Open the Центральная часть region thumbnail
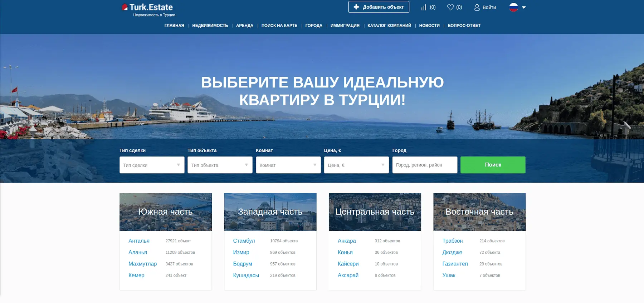644x303 pixels. (375, 212)
